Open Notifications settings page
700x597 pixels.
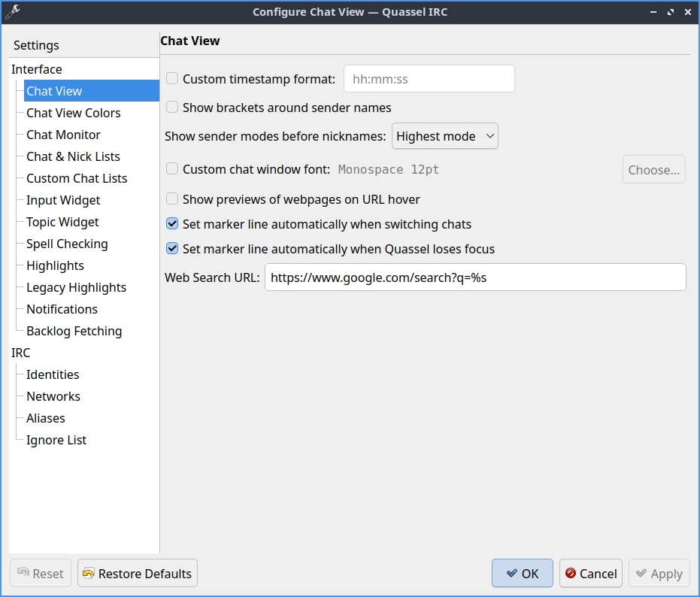[x=62, y=309]
